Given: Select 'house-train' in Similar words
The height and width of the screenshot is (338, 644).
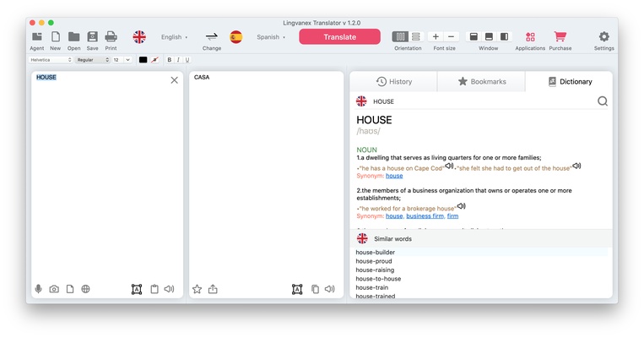Looking at the screenshot, I should click(371, 287).
